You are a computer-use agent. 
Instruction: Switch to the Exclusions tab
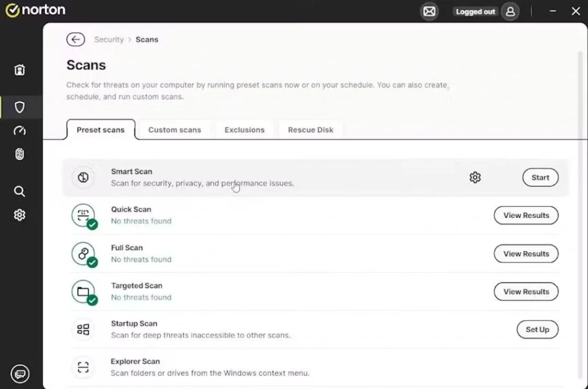[245, 130]
